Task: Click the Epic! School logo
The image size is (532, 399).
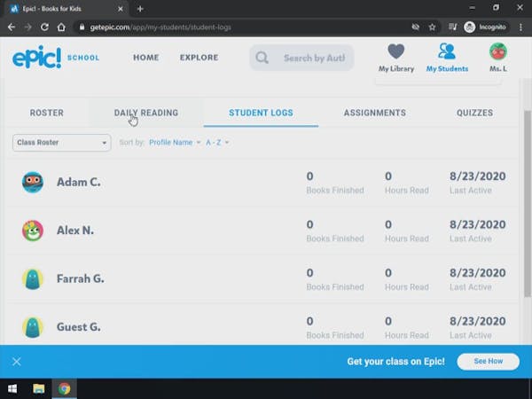Action: tap(56, 58)
